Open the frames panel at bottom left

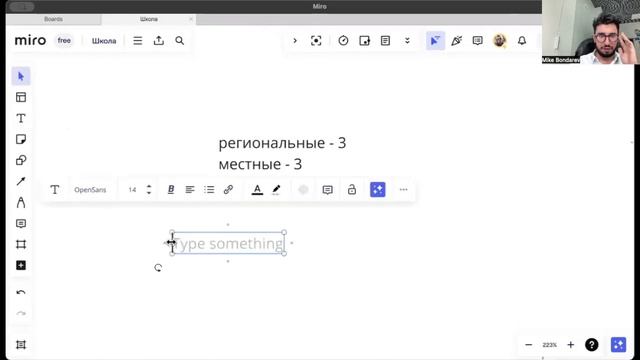[21, 344]
